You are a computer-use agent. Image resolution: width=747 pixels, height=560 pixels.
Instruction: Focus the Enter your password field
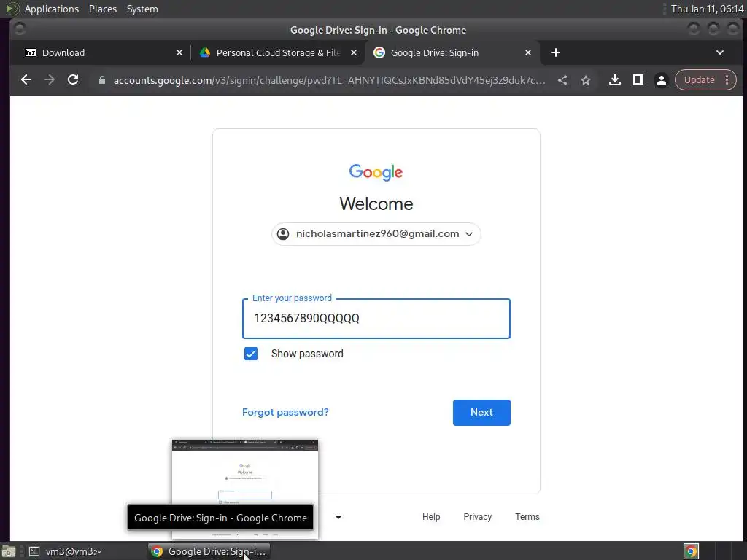point(376,319)
